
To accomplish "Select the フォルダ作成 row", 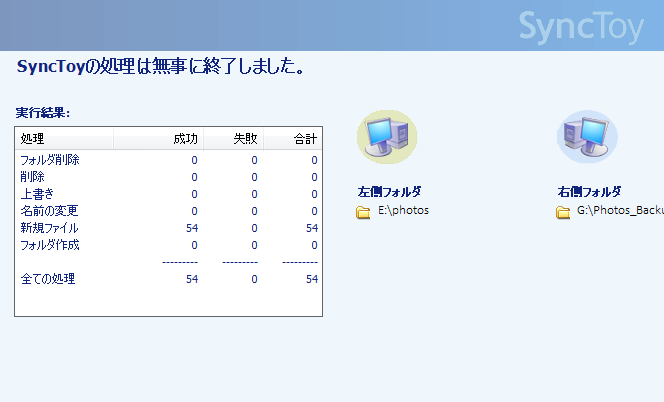I will 169,245.
